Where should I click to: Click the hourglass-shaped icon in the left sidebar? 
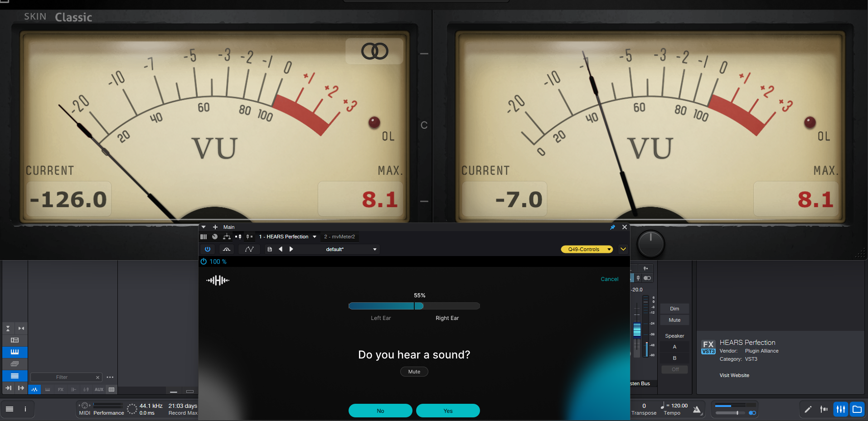[8, 328]
